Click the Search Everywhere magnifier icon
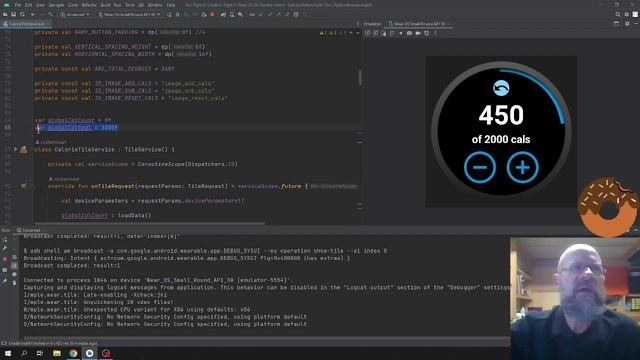640x360 pixels. [x=618, y=14]
